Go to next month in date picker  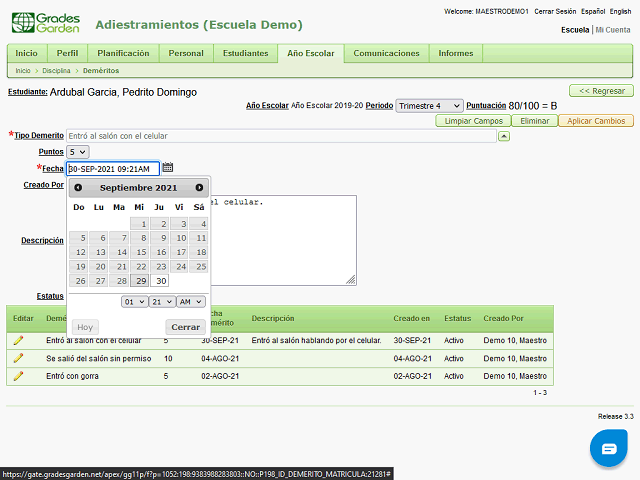(x=199, y=188)
